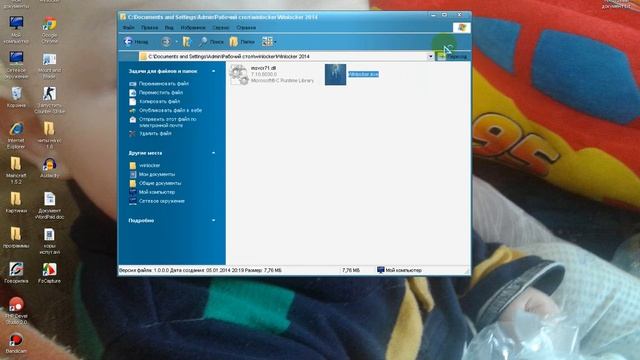Expand the address bar dropdown arrow

[430, 56]
